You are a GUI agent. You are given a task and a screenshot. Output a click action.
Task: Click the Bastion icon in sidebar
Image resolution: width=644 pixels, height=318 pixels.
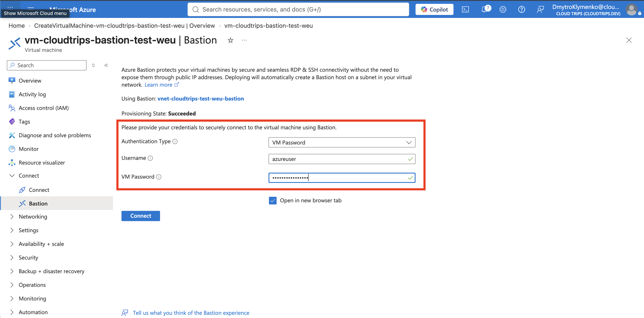(22, 204)
